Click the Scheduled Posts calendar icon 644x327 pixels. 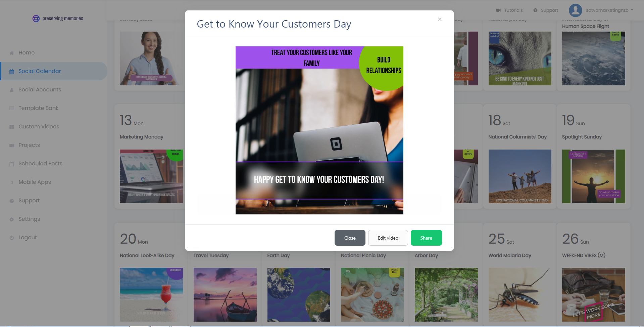pos(12,164)
